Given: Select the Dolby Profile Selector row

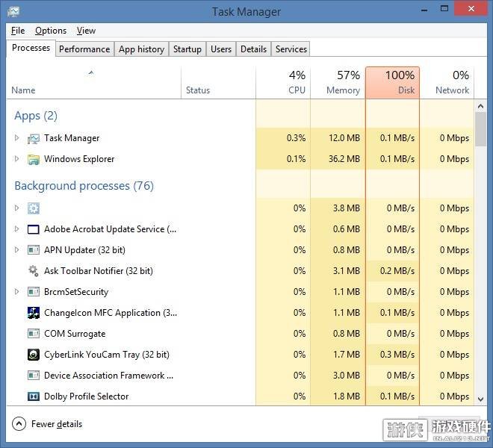Looking at the screenshot, I should pyautogui.click(x=240, y=396).
